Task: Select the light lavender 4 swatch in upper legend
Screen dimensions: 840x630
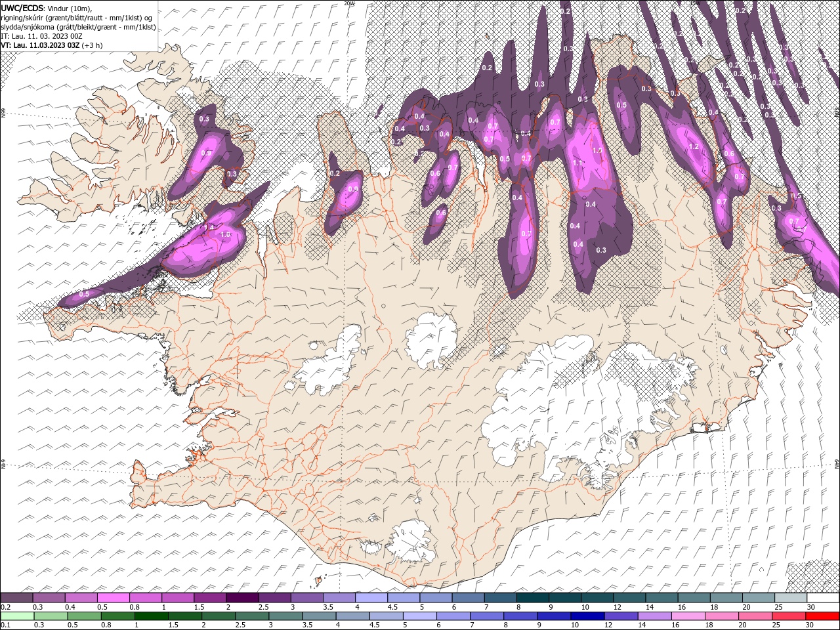Action: point(371,598)
